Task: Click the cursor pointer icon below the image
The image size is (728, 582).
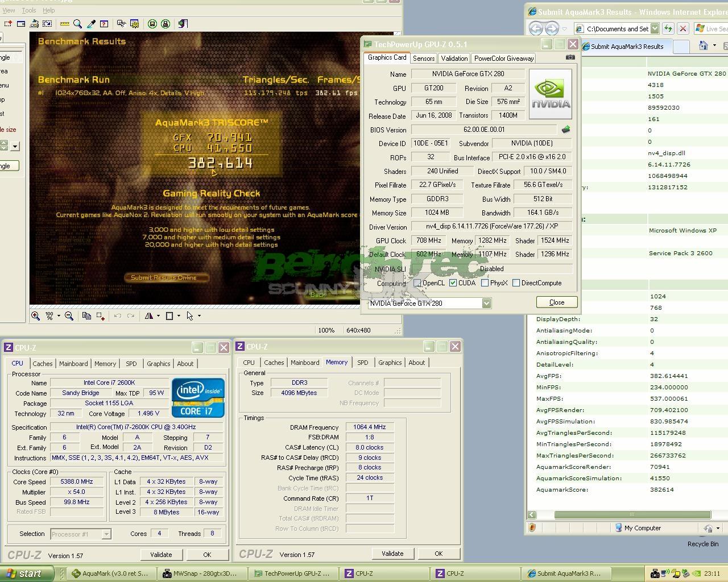Action: pyautogui.click(x=190, y=316)
